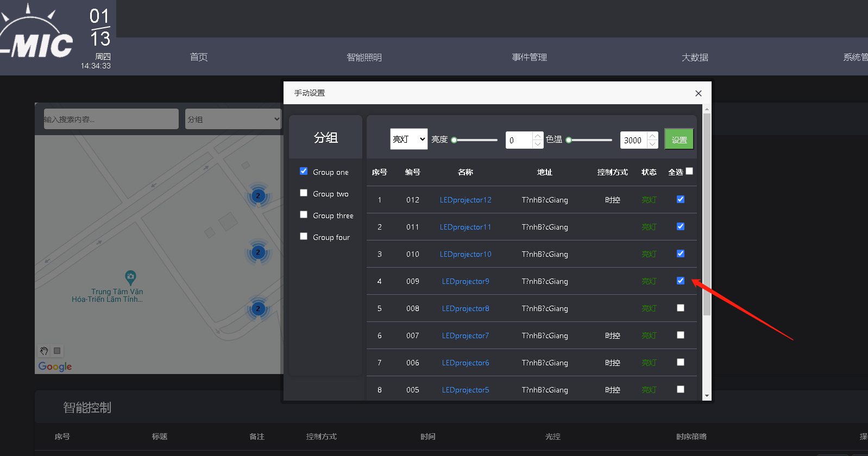Check the 全选 select-all checkbox
The height and width of the screenshot is (456, 868).
(689, 171)
